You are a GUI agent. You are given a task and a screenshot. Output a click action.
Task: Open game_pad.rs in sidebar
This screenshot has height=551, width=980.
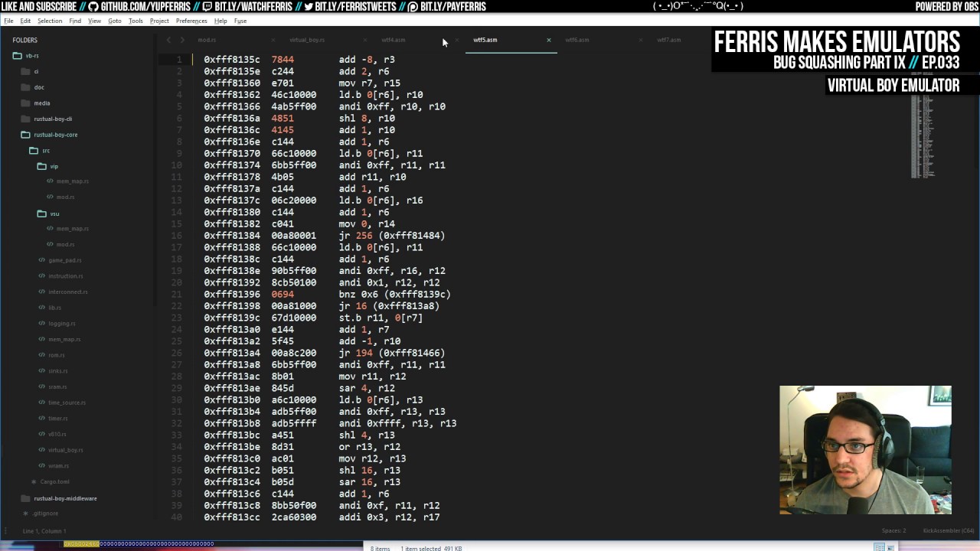[x=65, y=260]
